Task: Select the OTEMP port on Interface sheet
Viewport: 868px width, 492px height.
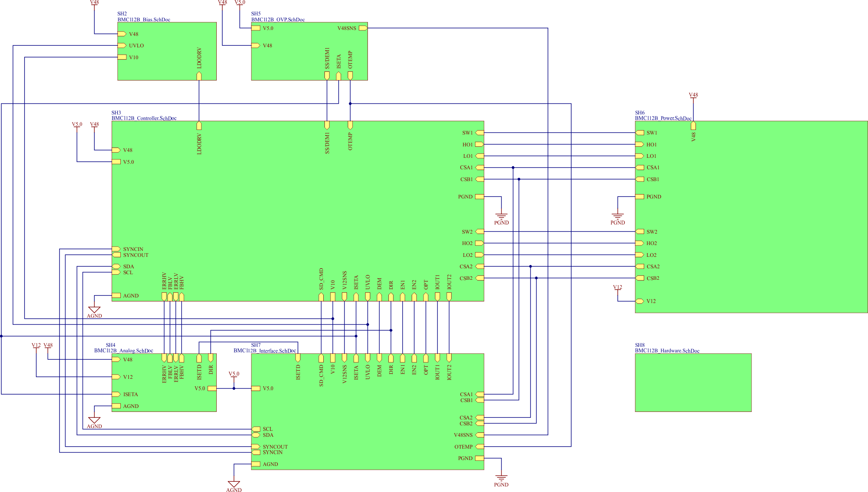Action: pyautogui.click(x=479, y=447)
